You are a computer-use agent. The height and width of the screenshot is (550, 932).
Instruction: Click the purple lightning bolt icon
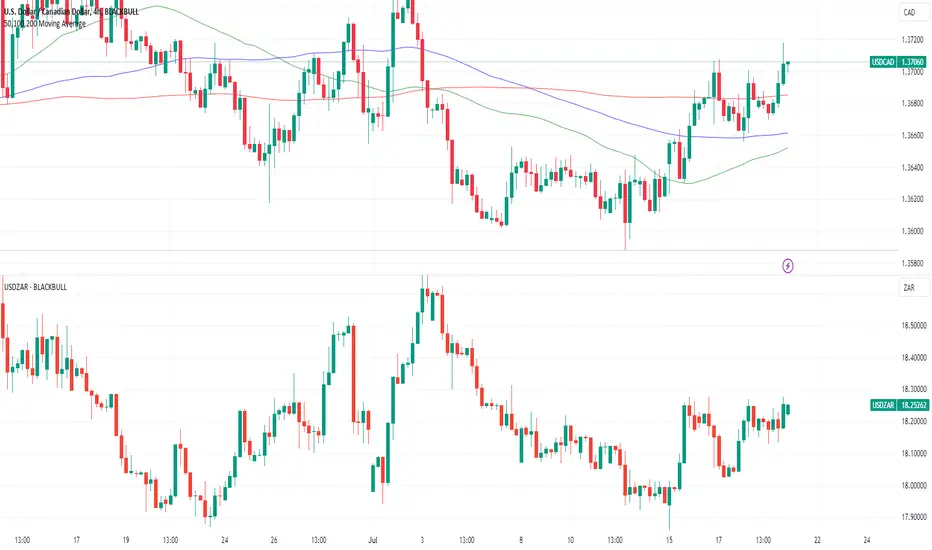click(788, 265)
